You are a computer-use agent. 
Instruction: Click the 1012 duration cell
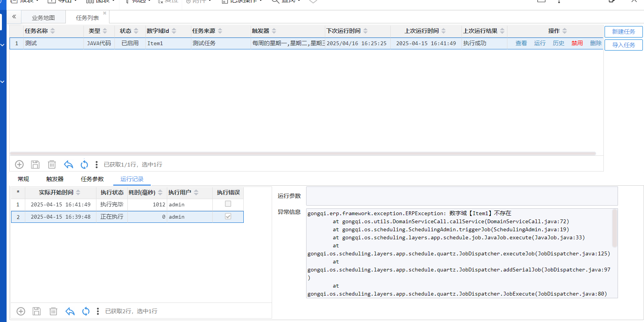pos(147,204)
